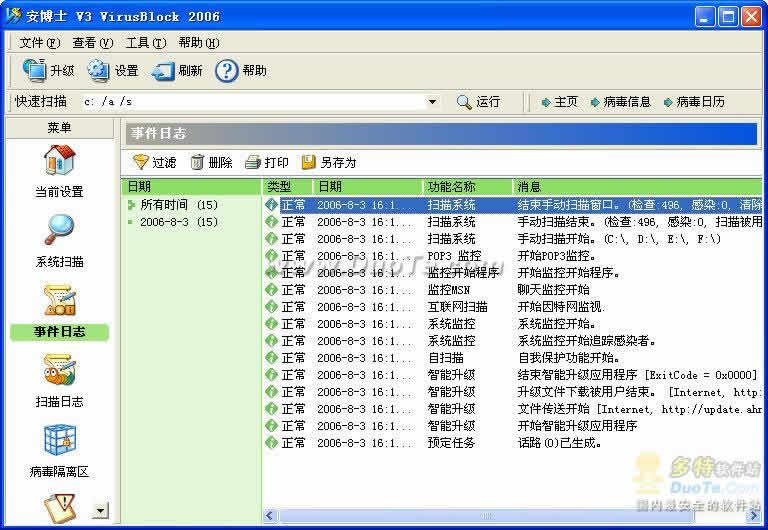The width and height of the screenshot is (768, 530).
Task: Open the quick scan command dropdown arrow
Action: pos(432,102)
